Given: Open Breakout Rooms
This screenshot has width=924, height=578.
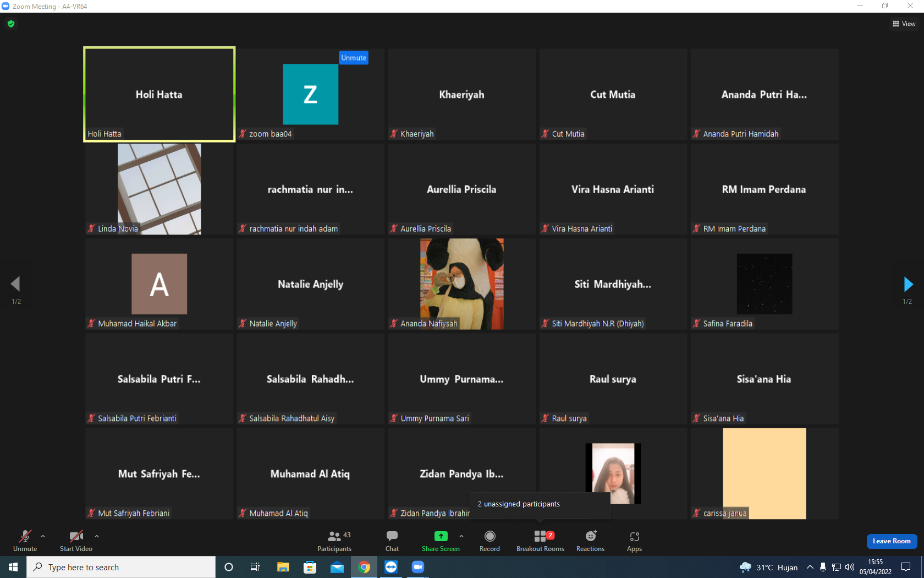Looking at the screenshot, I should [540, 541].
